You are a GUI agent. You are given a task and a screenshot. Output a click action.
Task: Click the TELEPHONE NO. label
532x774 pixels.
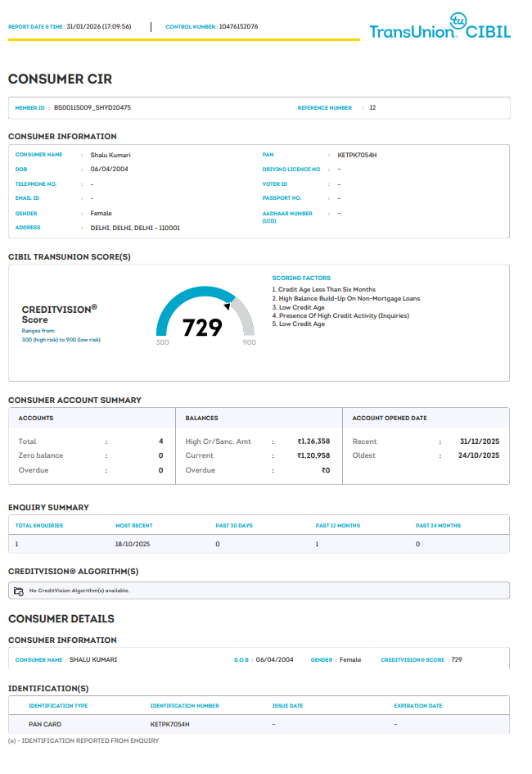tap(35, 184)
